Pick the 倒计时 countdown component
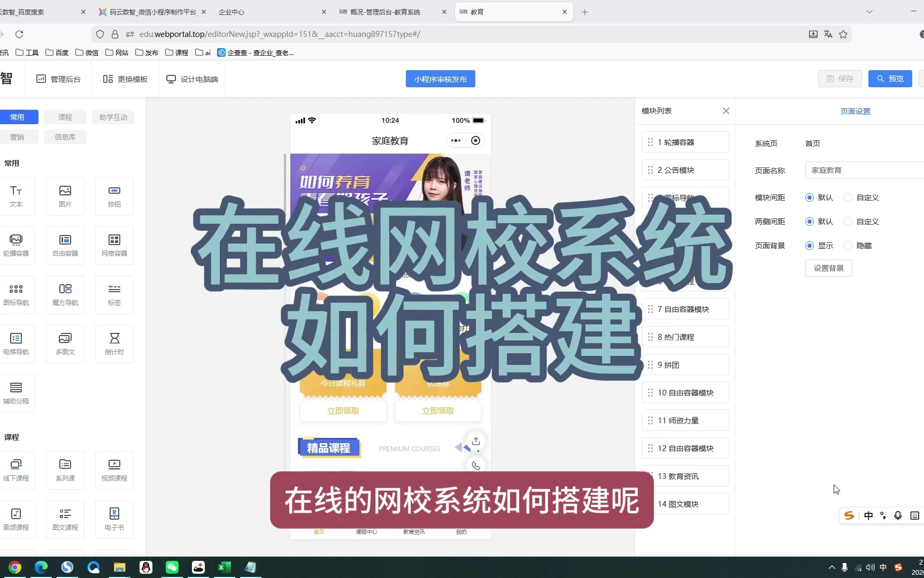This screenshot has height=578, width=924. pyautogui.click(x=114, y=344)
